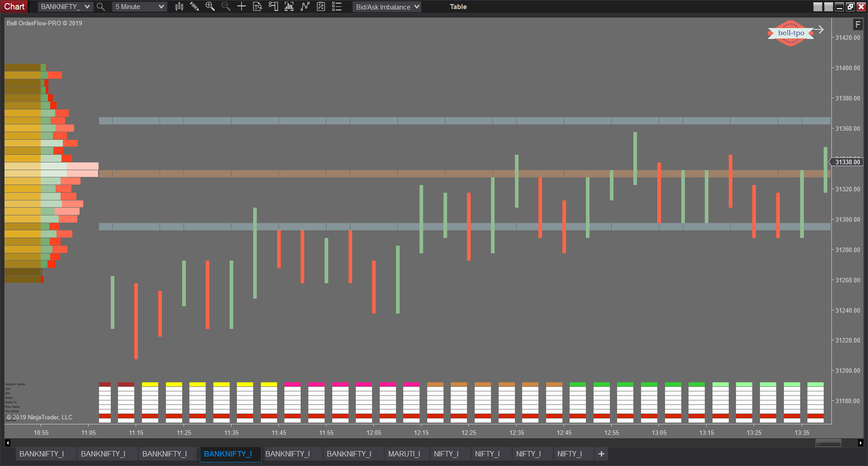Click the zoom out magnifier icon
This screenshot has height=466, width=868.
tap(226, 7)
